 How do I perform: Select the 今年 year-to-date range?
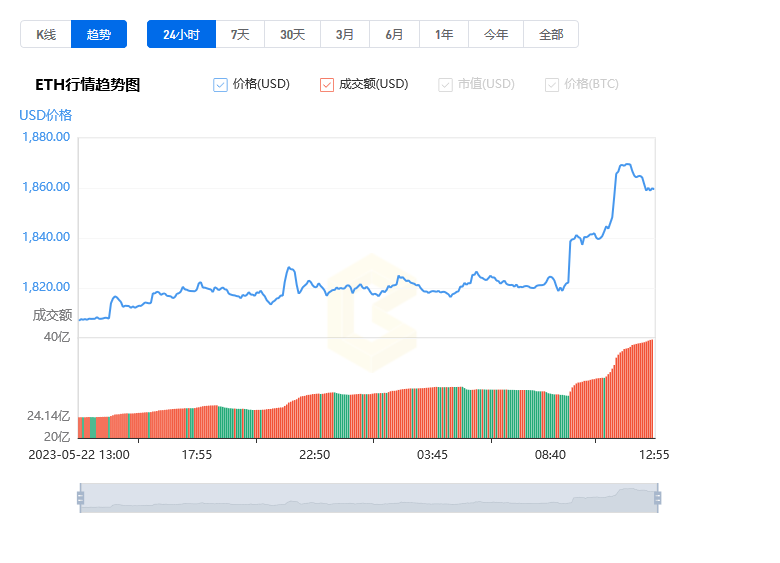point(495,34)
